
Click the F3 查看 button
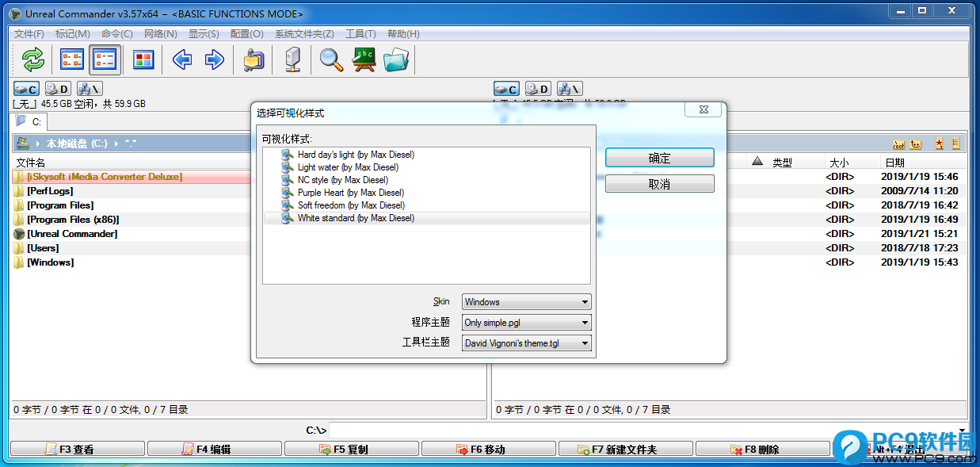78,450
